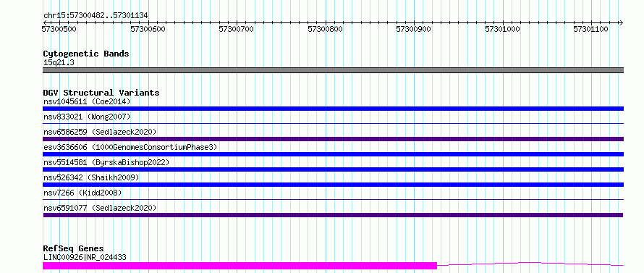This screenshot has height=273, width=644.
Task: Click the gray 15q21.3 cytoband bar
Action: tap(333, 70)
